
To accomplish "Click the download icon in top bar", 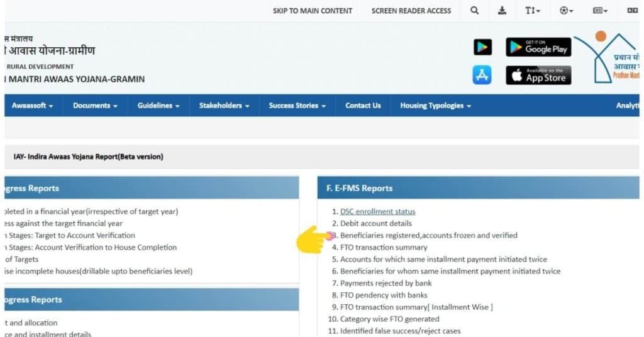I will click(x=502, y=11).
